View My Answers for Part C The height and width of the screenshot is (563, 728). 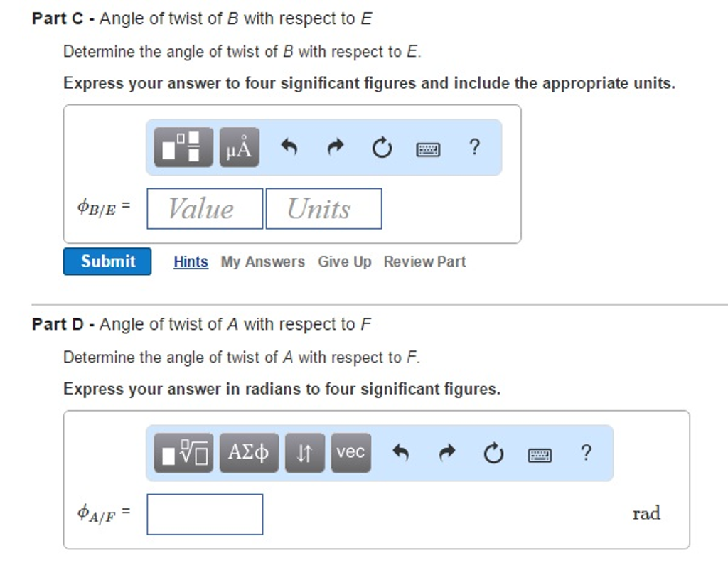tap(262, 262)
